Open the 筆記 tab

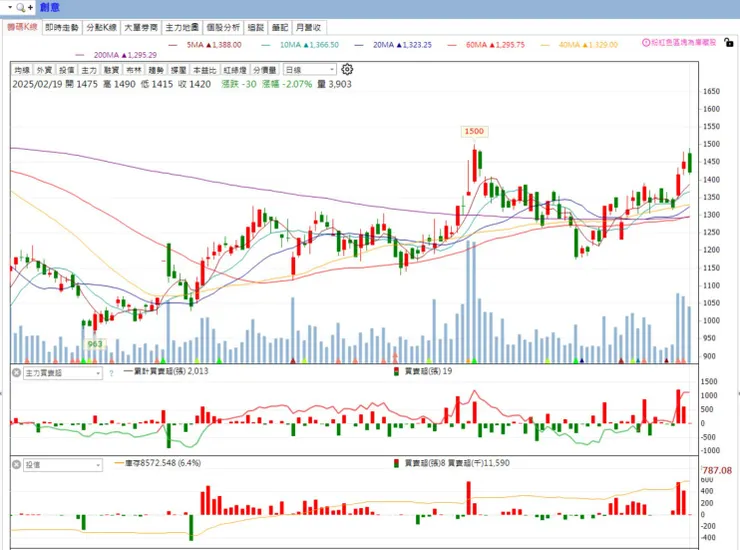[280, 27]
